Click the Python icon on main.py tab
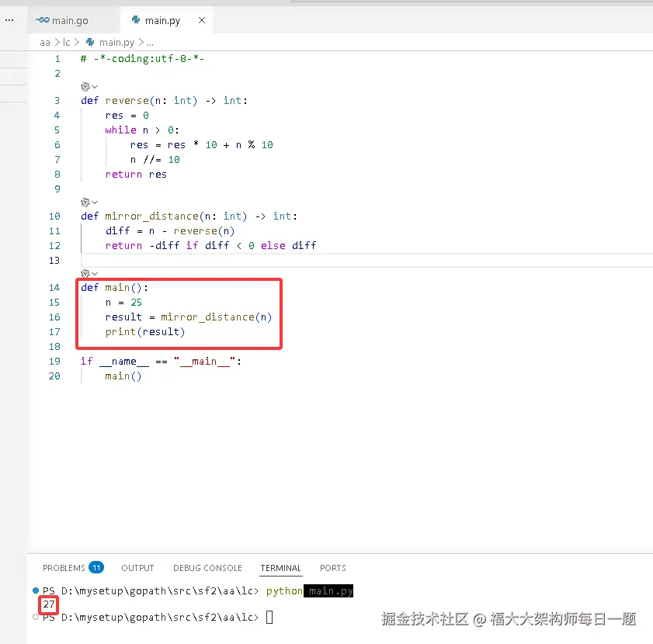The width and height of the screenshot is (653, 644). (136, 20)
